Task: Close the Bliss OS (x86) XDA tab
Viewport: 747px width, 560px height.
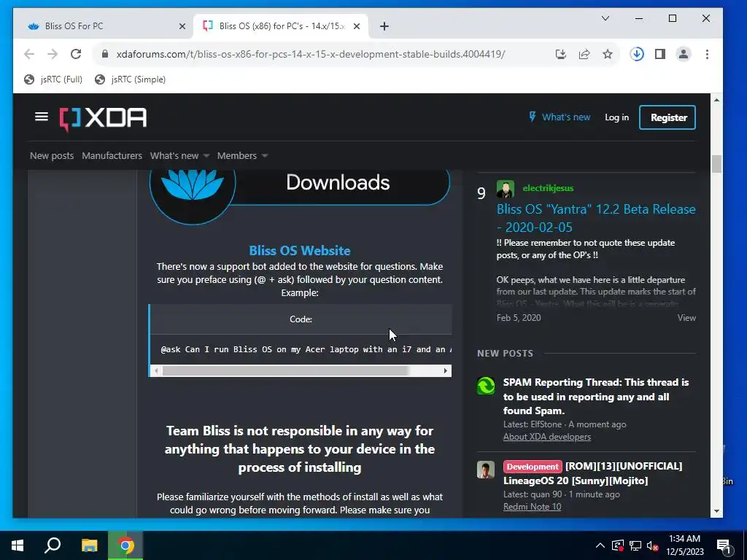Action: pyautogui.click(x=356, y=26)
